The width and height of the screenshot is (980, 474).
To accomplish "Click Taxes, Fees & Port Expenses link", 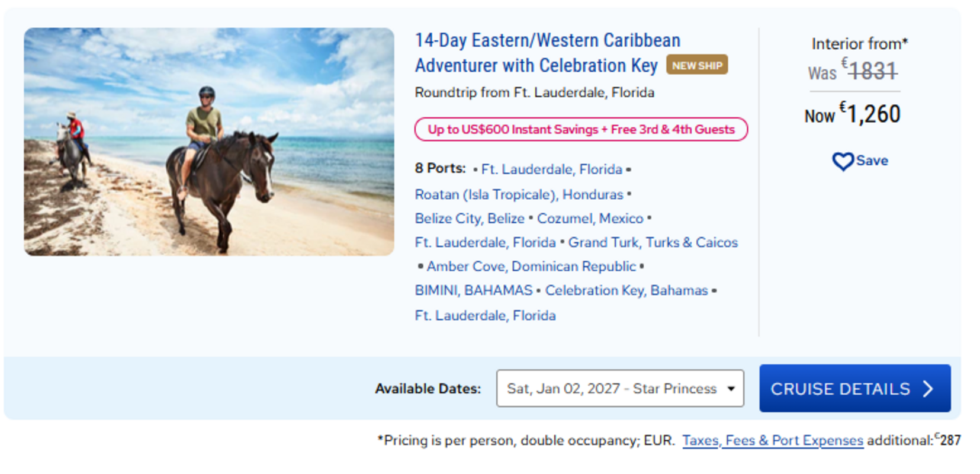I will pyautogui.click(x=773, y=441).
